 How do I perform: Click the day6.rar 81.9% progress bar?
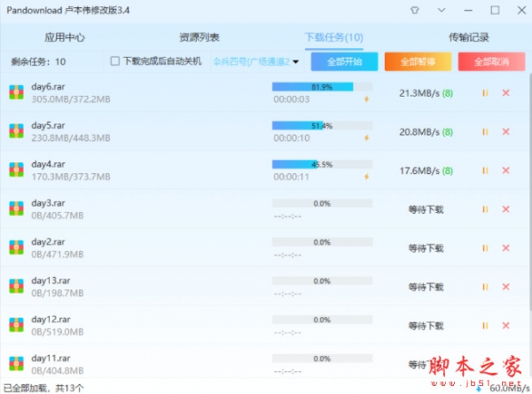[x=323, y=87]
